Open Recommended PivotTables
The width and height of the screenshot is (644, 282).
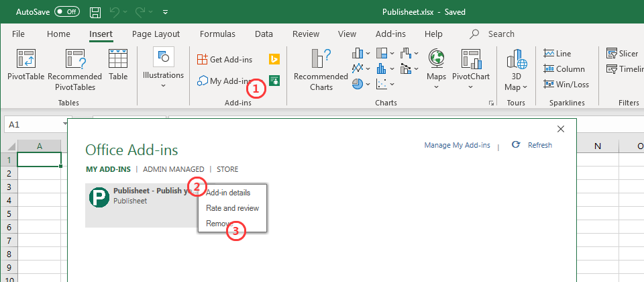click(x=74, y=70)
